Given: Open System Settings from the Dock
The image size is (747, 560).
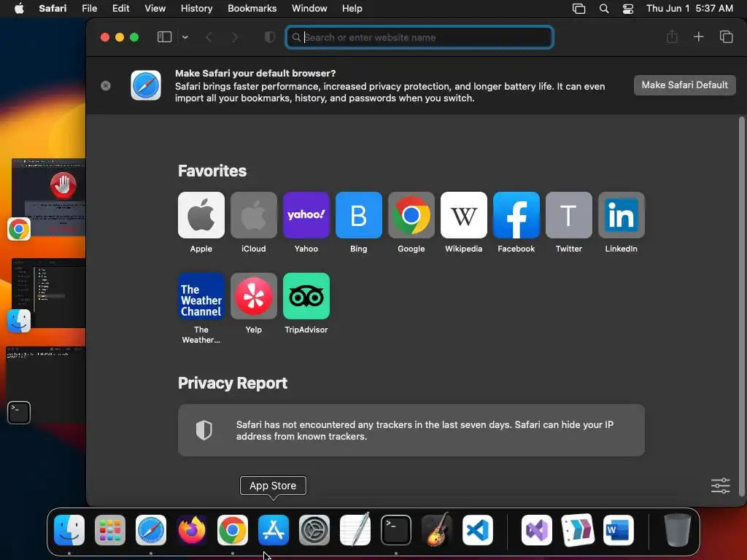Looking at the screenshot, I should tap(314, 529).
